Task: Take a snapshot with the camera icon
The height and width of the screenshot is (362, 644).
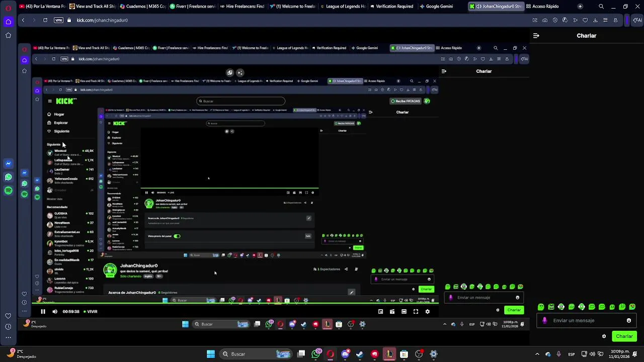Action: [x=545, y=20]
